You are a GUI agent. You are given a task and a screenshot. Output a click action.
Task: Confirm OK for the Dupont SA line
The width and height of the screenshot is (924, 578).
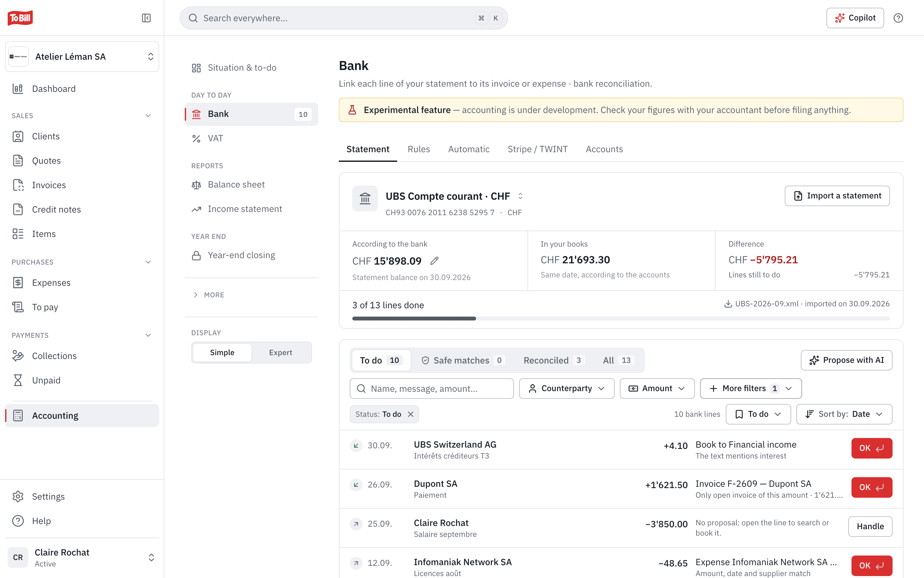coord(871,487)
